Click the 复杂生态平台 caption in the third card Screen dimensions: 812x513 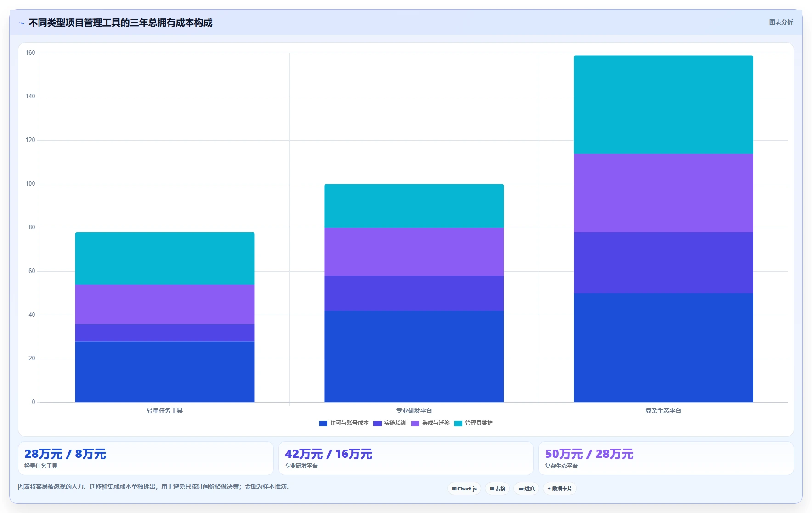coord(561,466)
